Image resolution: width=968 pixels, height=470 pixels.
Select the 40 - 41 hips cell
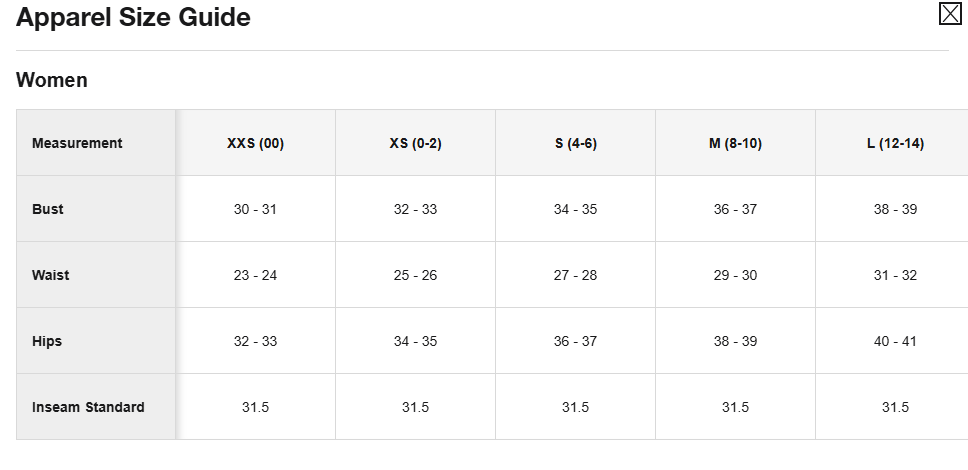895,341
